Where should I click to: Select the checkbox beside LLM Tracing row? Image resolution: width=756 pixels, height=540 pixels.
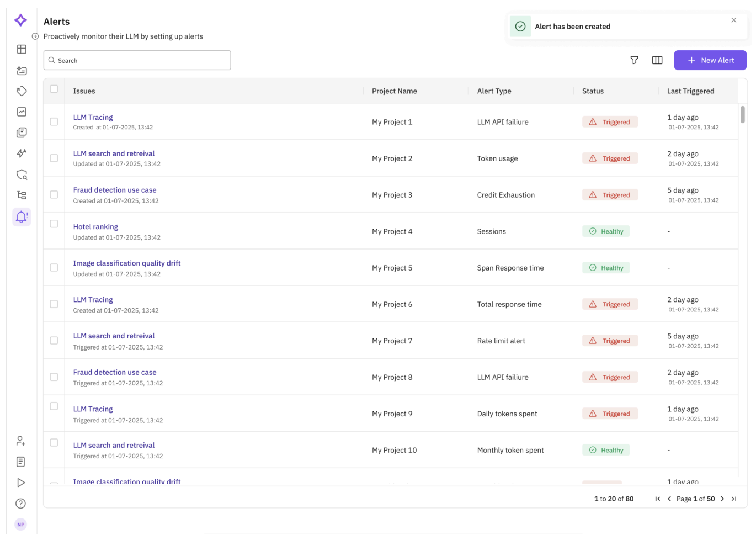coord(54,121)
